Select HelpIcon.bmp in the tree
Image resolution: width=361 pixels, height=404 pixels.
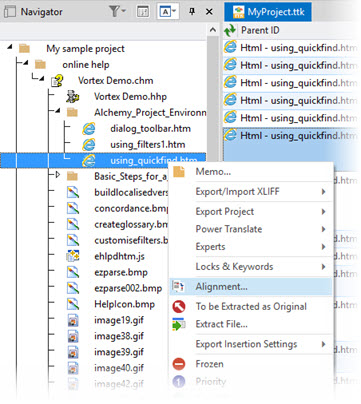[124, 304]
